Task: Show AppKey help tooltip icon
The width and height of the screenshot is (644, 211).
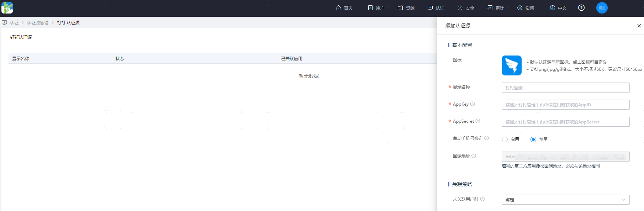Action: point(473,104)
